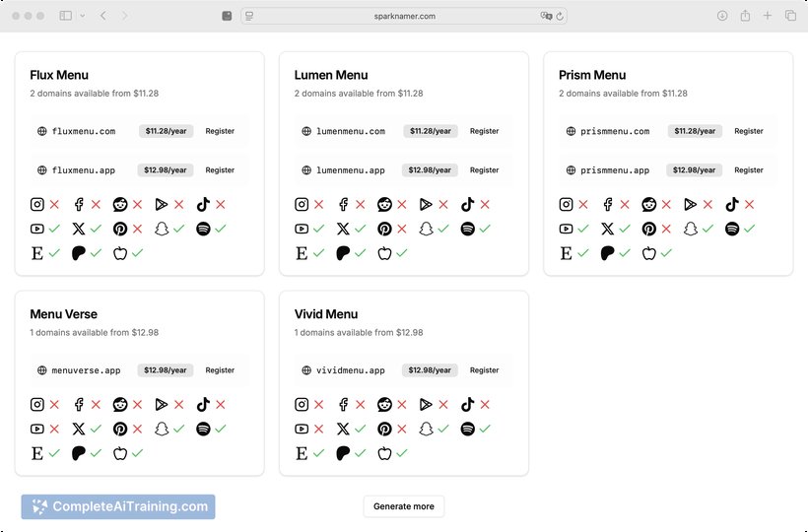The height and width of the screenshot is (532, 808).
Task: Click Instagram icon in Flux Menu card
Action: pyautogui.click(x=37, y=205)
